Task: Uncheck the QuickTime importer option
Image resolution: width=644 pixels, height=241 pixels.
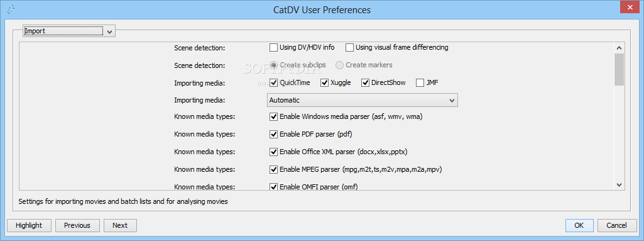Action: click(273, 82)
